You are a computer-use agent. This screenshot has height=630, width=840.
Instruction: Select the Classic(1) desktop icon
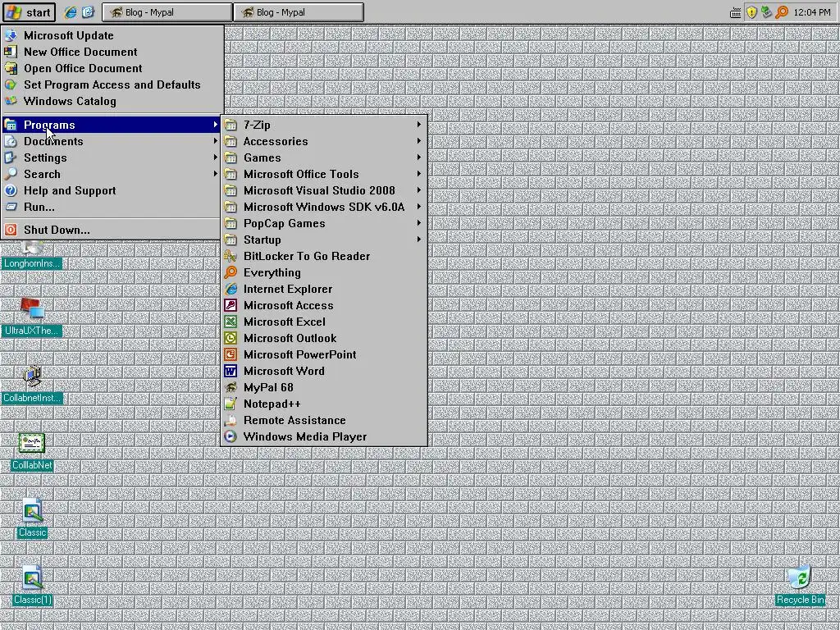(32, 586)
